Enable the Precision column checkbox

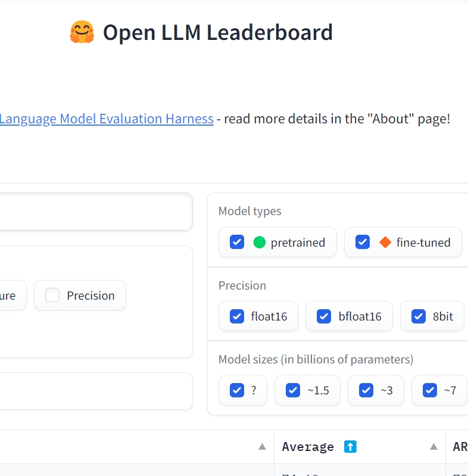pos(52,295)
